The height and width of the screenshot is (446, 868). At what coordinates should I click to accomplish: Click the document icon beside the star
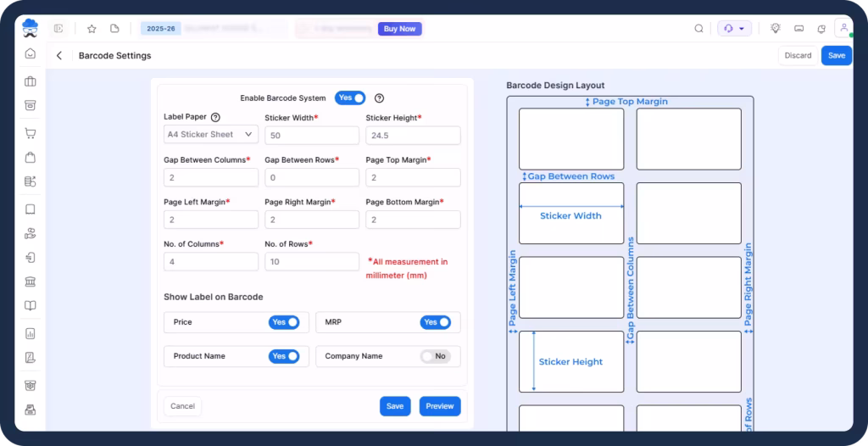[x=114, y=28]
